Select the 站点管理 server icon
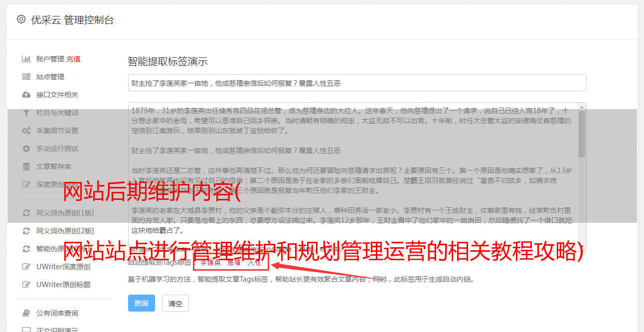This screenshot has height=332, width=644. point(26,77)
